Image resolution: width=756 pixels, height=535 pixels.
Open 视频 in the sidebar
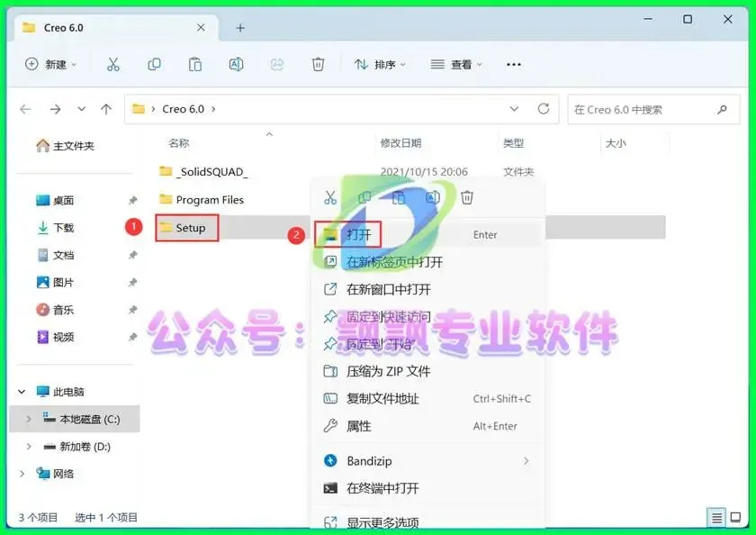55,337
